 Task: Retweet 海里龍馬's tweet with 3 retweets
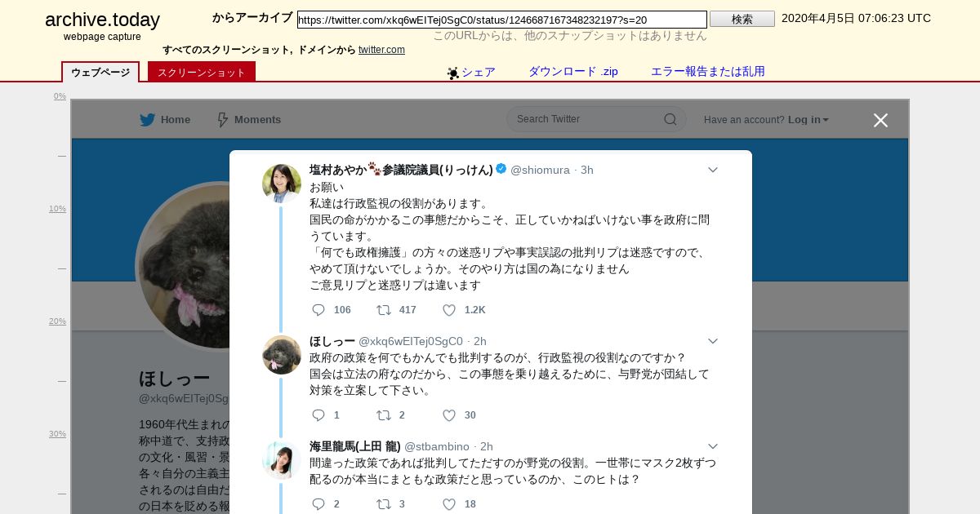click(x=383, y=504)
